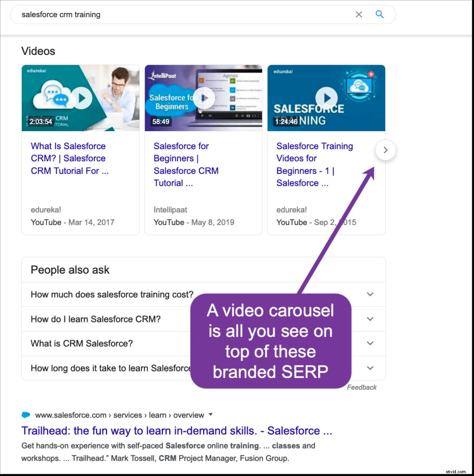Open the 'Salesforce Training Videos for Beginners - 1' link
474x476 pixels.
(315, 165)
